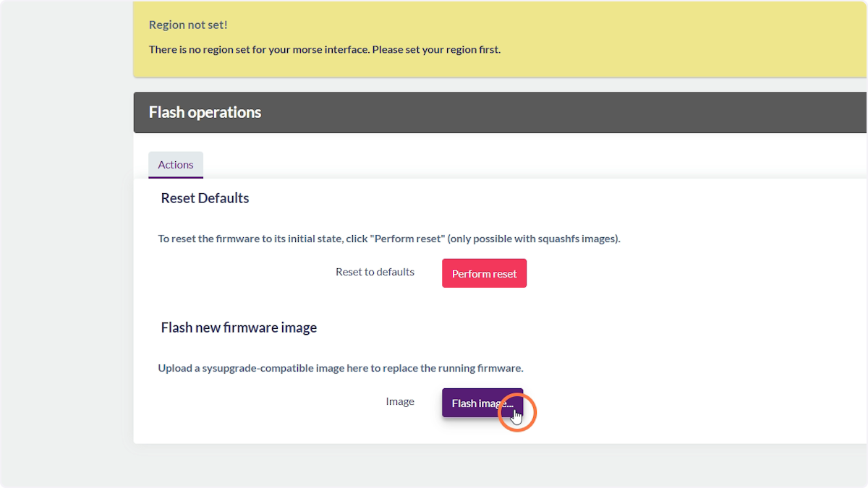
Task: Start a firmware reset via Perform reset
Action: pos(484,273)
